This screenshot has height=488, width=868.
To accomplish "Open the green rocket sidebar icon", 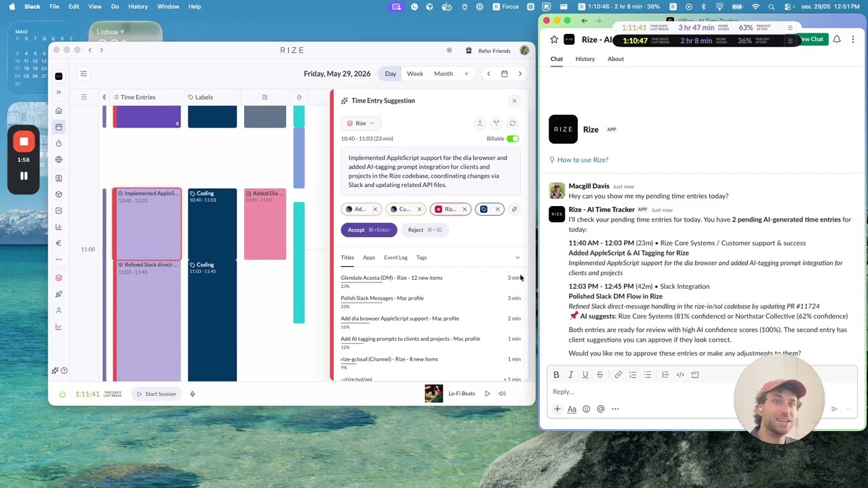I will [59, 294].
